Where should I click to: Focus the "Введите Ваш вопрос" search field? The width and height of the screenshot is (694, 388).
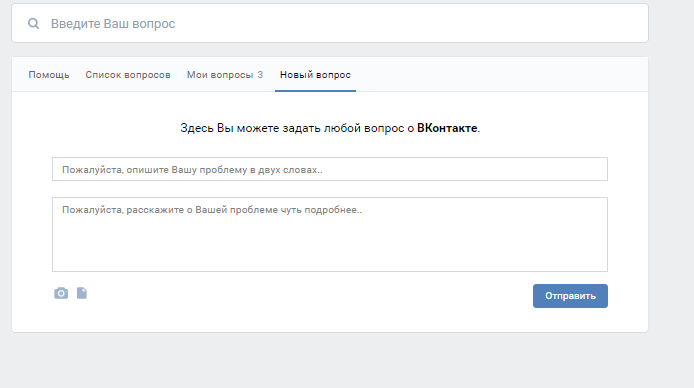tap(330, 23)
